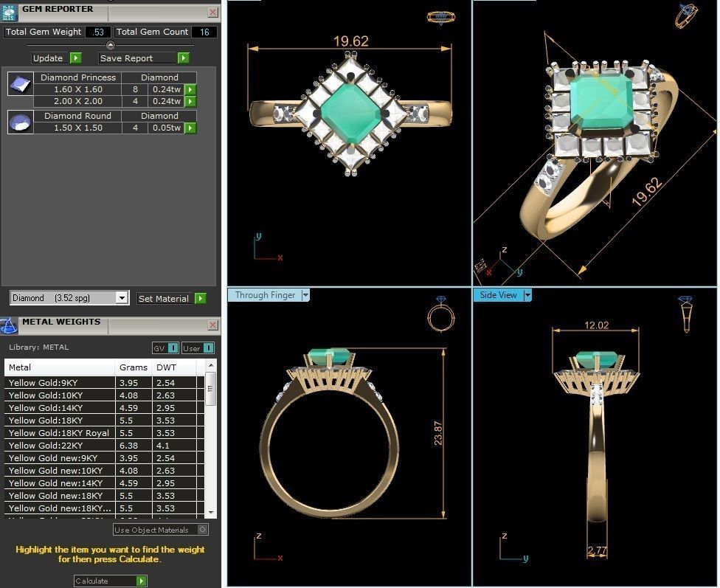The height and width of the screenshot is (588, 720).
Task: Click the Update green arrow button
Action: pyautogui.click(x=76, y=58)
